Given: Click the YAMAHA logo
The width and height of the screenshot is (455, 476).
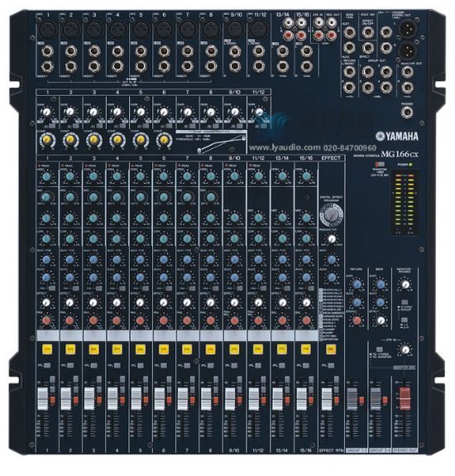Looking at the screenshot, I should [x=397, y=137].
